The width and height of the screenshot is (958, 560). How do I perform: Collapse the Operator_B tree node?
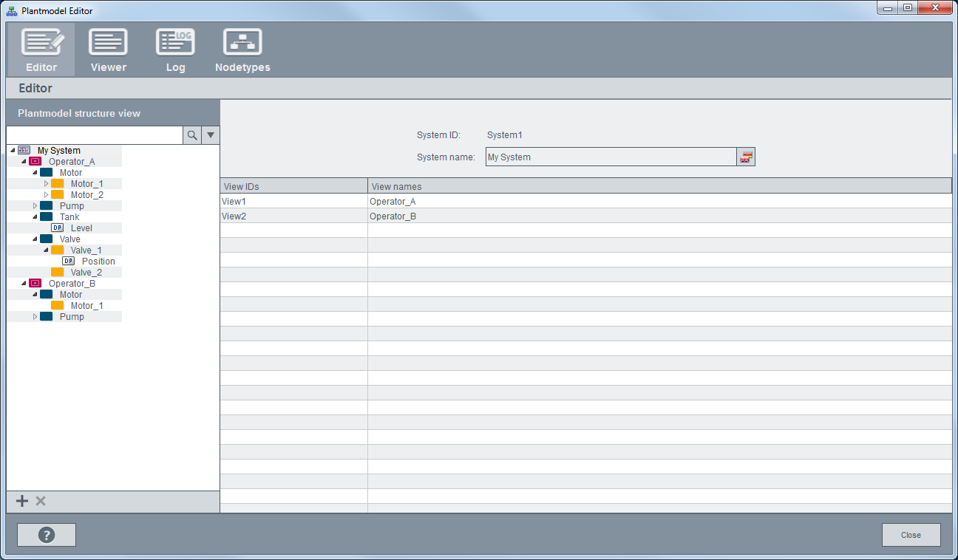(x=24, y=284)
